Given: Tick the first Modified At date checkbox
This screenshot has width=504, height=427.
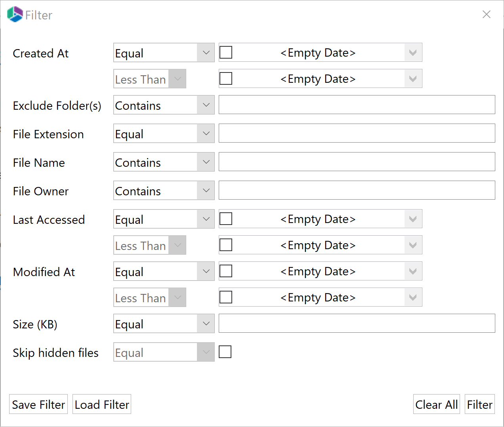Looking at the screenshot, I should 226,271.
